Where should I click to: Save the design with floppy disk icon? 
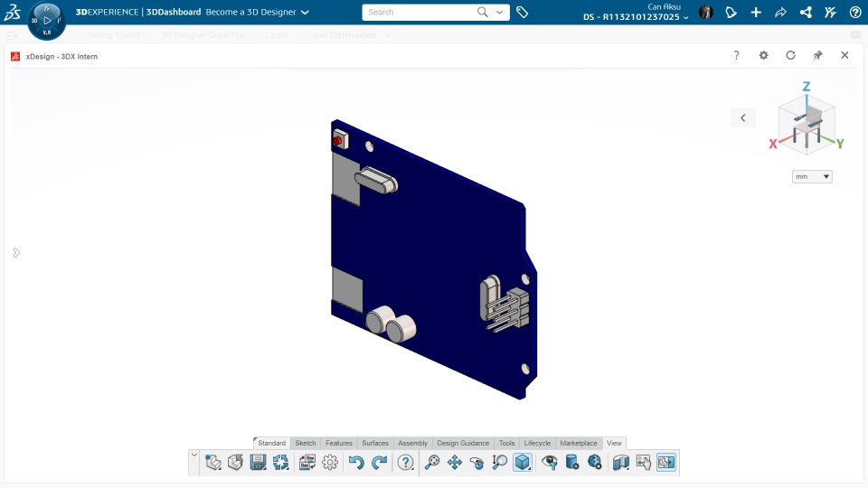point(258,462)
